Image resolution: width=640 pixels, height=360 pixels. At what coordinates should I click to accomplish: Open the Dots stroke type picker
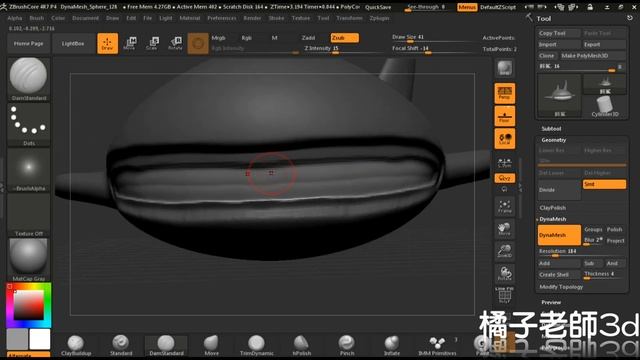29,124
